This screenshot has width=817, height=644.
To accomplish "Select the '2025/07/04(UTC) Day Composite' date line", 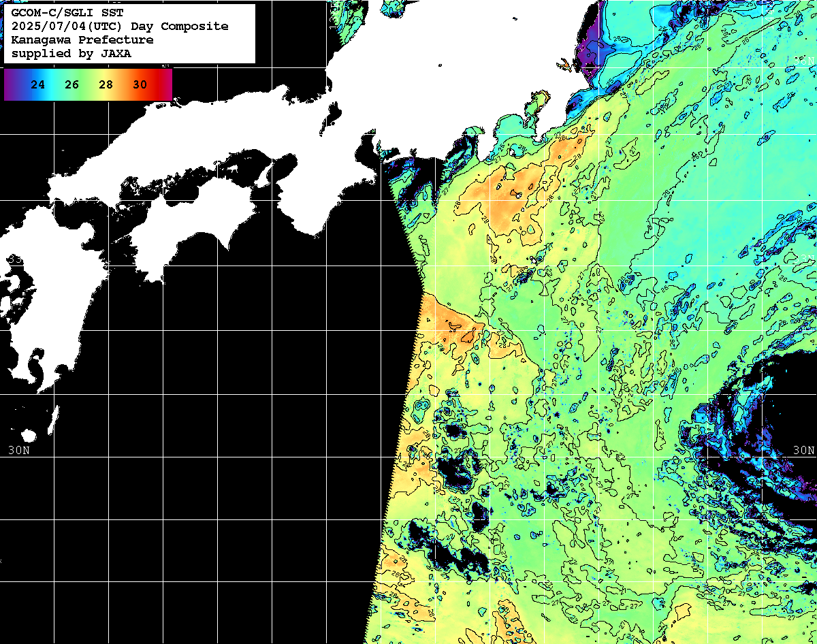I will coord(120,27).
